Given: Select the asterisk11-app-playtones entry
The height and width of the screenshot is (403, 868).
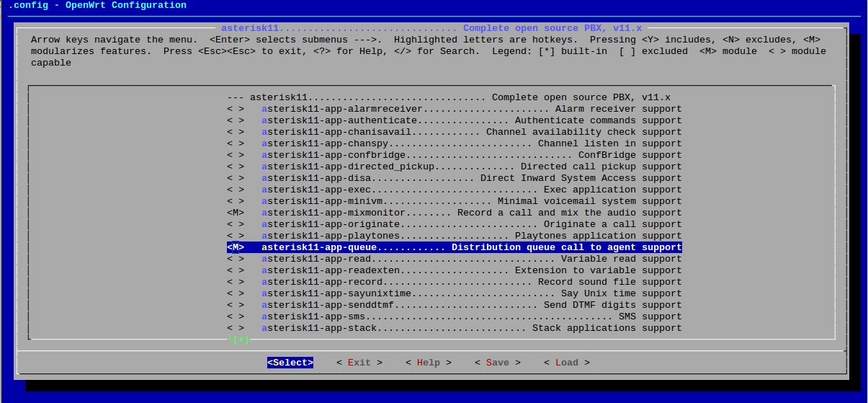Looking at the screenshot, I should coord(454,236).
